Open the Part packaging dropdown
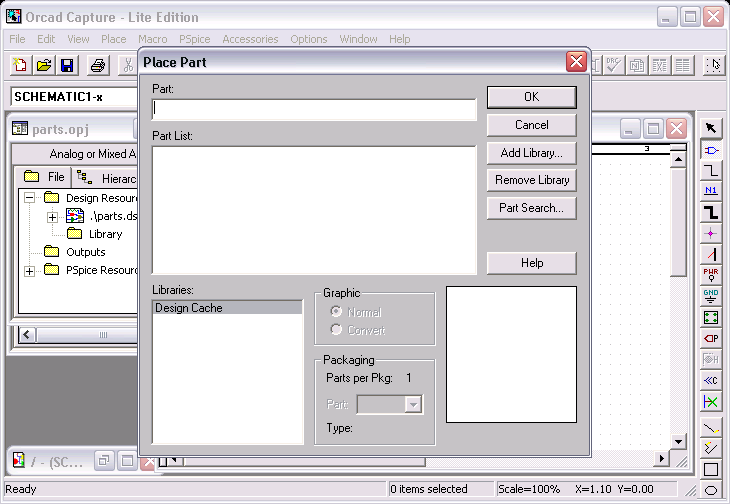Image resolution: width=730 pixels, height=504 pixels. coord(413,404)
